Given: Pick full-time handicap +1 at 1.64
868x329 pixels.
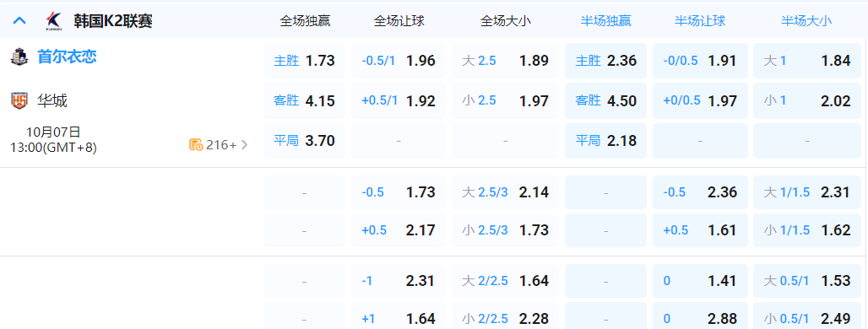Looking at the screenshot, I should pyautogui.click(x=399, y=316).
